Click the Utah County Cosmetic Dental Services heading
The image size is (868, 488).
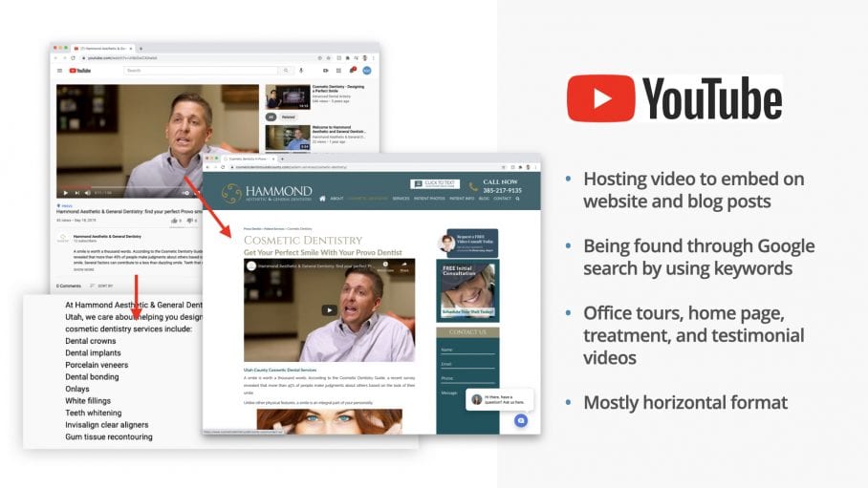[280, 371]
